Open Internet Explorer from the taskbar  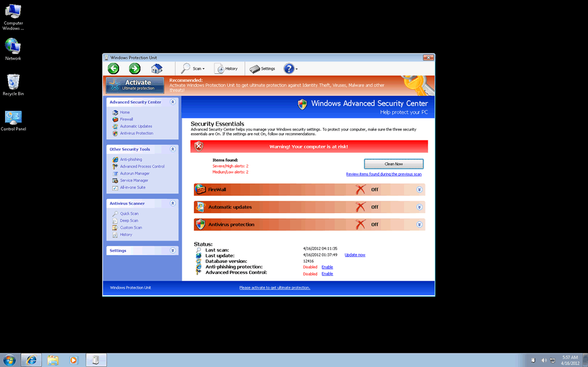click(x=30, y=360)
